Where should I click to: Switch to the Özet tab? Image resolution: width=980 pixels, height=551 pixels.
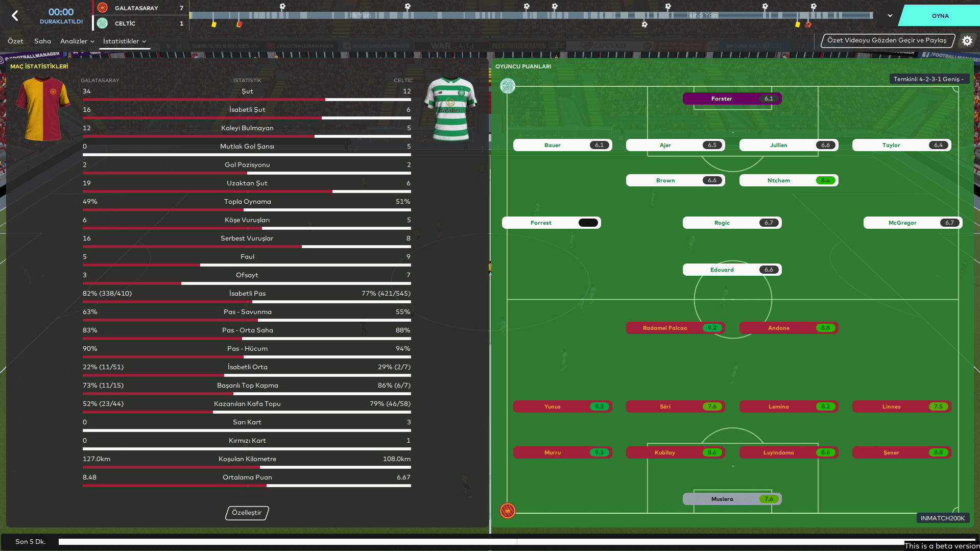click(15, 41)
